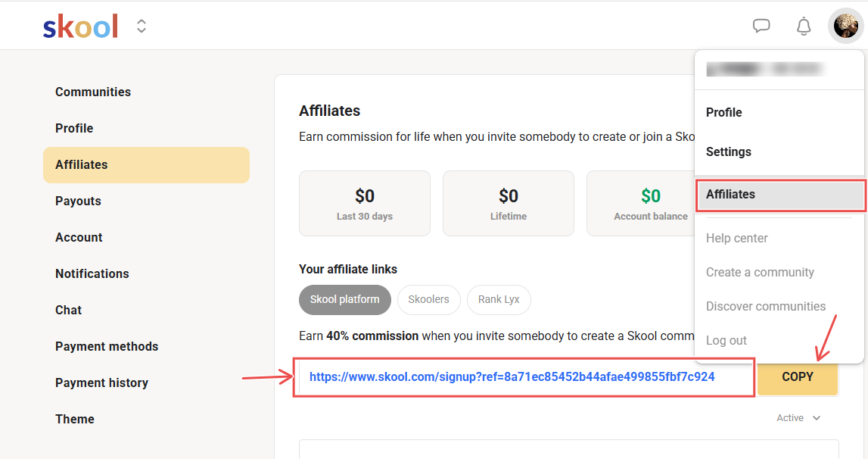868x459 pixels.
Task: Click the skool logo
Action: coord(80,26)
